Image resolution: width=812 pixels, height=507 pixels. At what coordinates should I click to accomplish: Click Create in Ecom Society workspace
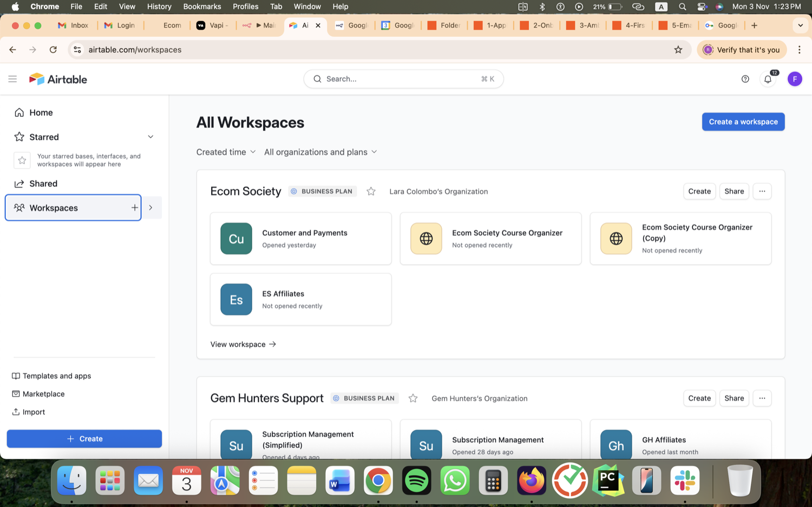[699, 192]
